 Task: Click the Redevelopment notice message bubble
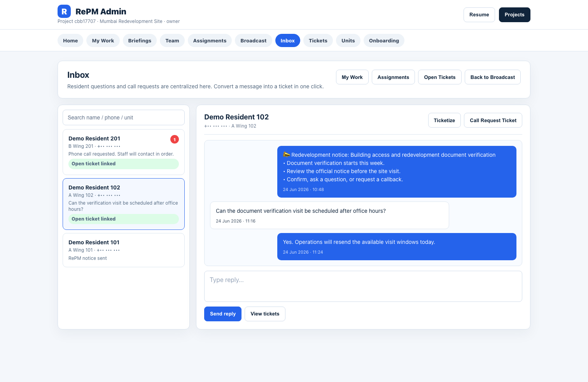(397, 172)
